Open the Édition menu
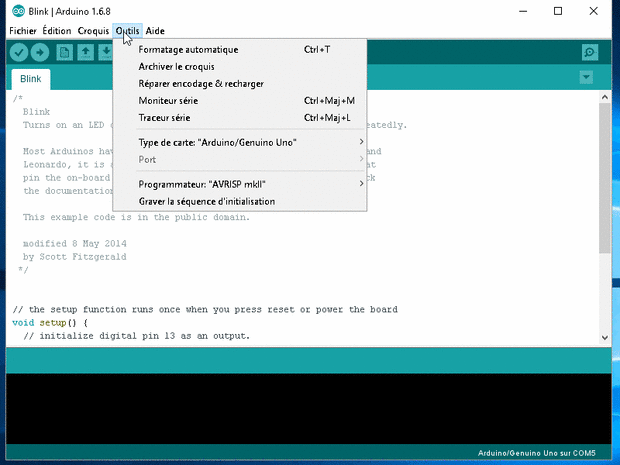 [x=57, y=31]
